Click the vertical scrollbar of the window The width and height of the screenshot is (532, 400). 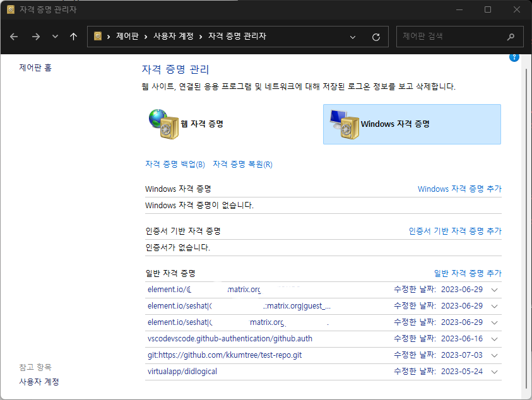pyautogui.click(x=526, y=228)
